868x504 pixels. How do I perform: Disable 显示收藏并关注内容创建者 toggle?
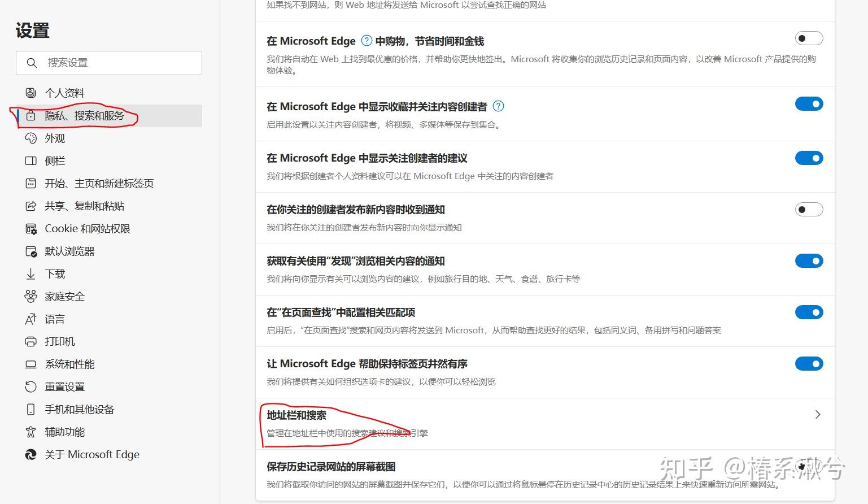point(809,104)
